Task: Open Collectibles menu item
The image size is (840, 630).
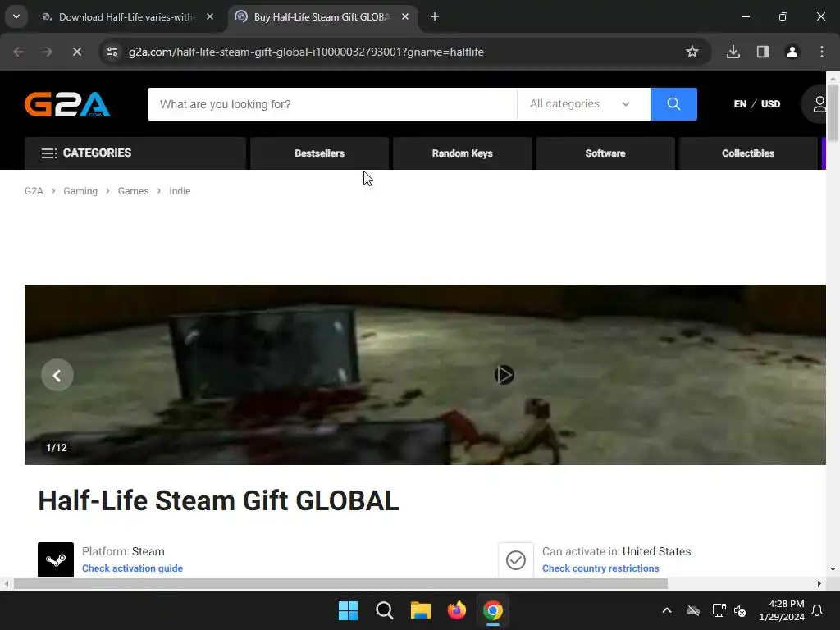Action: [748, 153]
